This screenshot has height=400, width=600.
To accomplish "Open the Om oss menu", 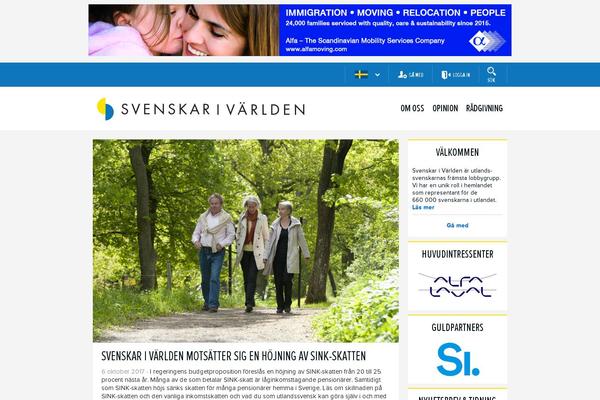I will pyautogui.click(x=412, y=109).
